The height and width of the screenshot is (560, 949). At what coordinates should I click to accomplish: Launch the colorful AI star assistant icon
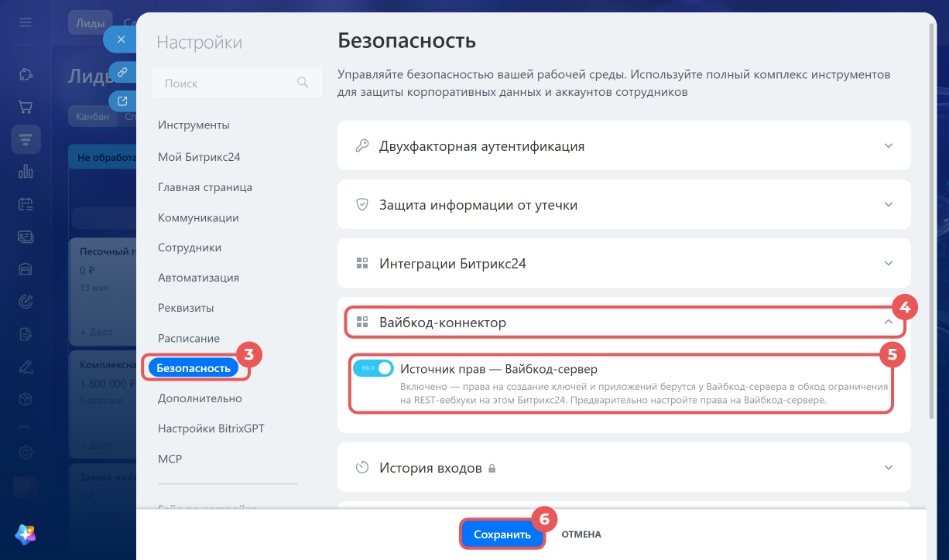pyautogui.click(x=26, y=534)
